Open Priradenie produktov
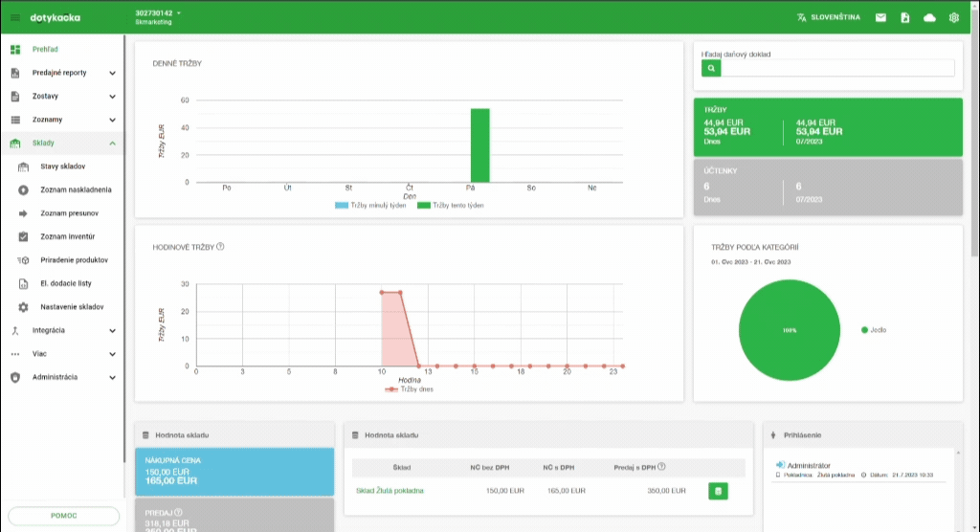The width and height of the screenshot is (980, 532). [74, 260]
